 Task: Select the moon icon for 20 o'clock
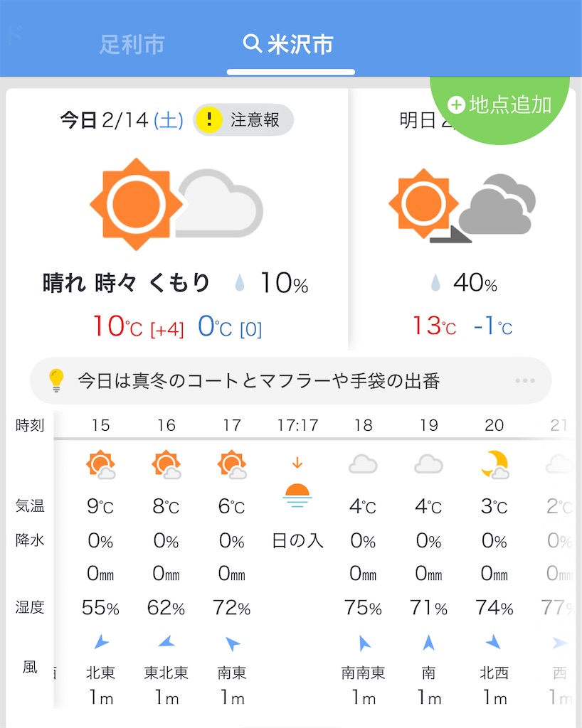(494, 464)
